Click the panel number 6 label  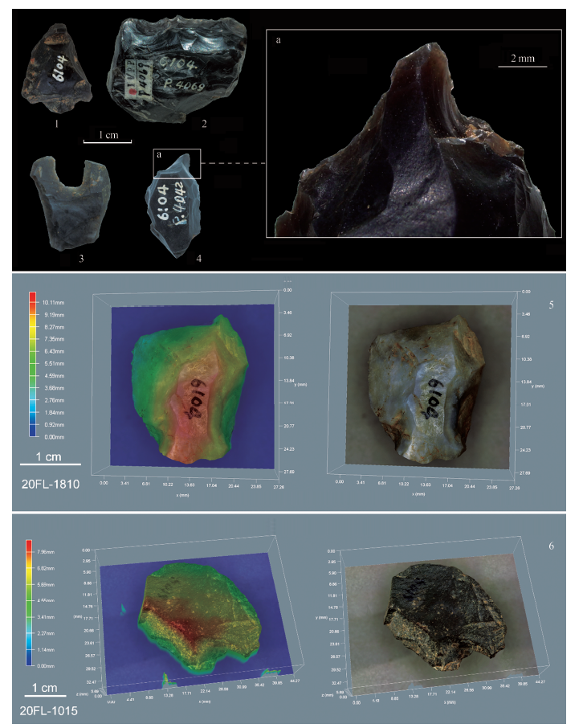tap(548, 546)
